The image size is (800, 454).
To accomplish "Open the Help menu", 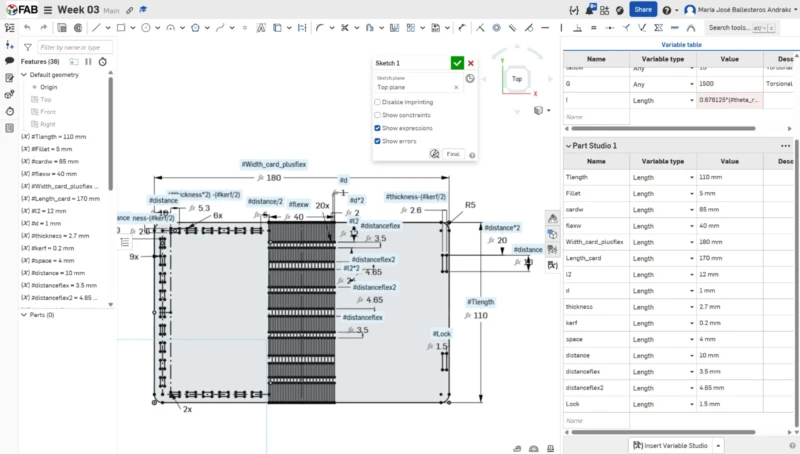I will click(669, 10).
